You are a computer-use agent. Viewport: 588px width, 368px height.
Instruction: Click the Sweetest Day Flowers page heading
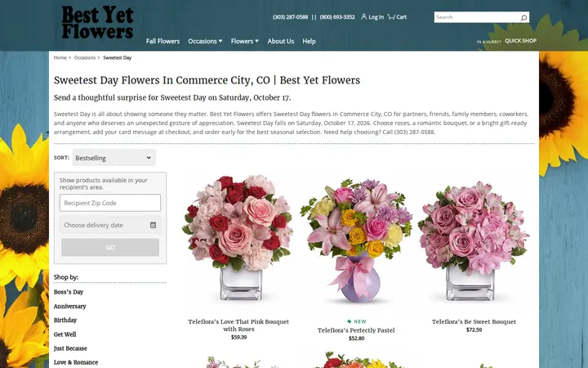pos(207,80)
